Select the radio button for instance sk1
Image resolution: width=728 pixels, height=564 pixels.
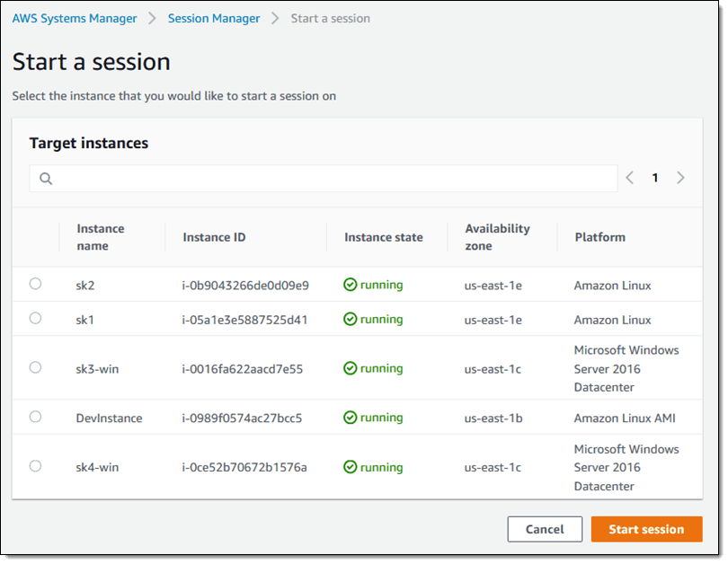pos(34,320)
